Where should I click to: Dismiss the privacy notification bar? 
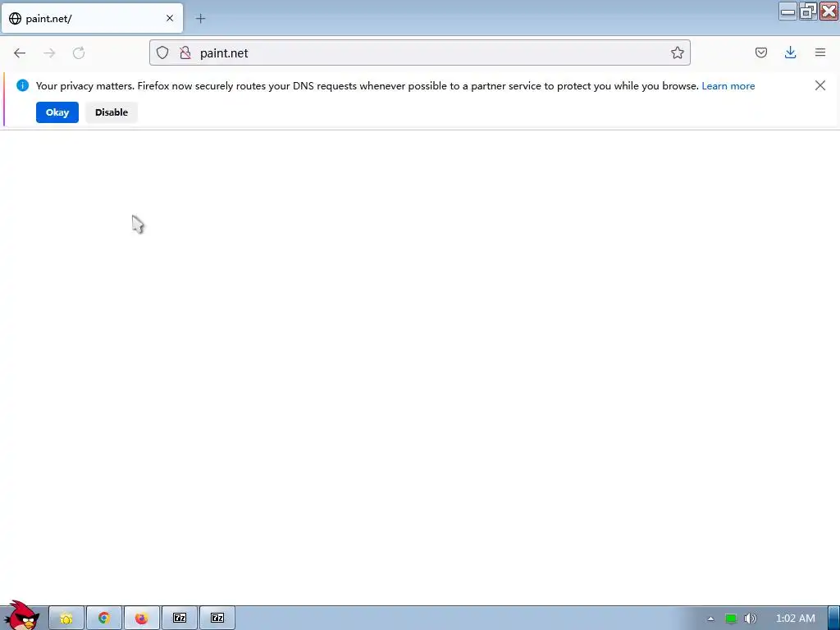click(x=820, y=85)
